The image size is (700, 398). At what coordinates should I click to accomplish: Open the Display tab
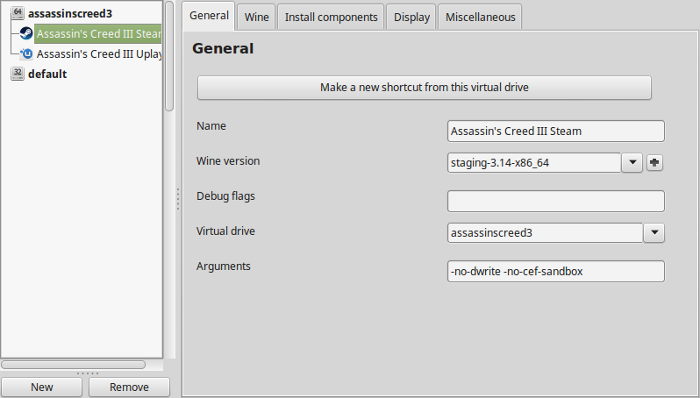pos(412,17)
